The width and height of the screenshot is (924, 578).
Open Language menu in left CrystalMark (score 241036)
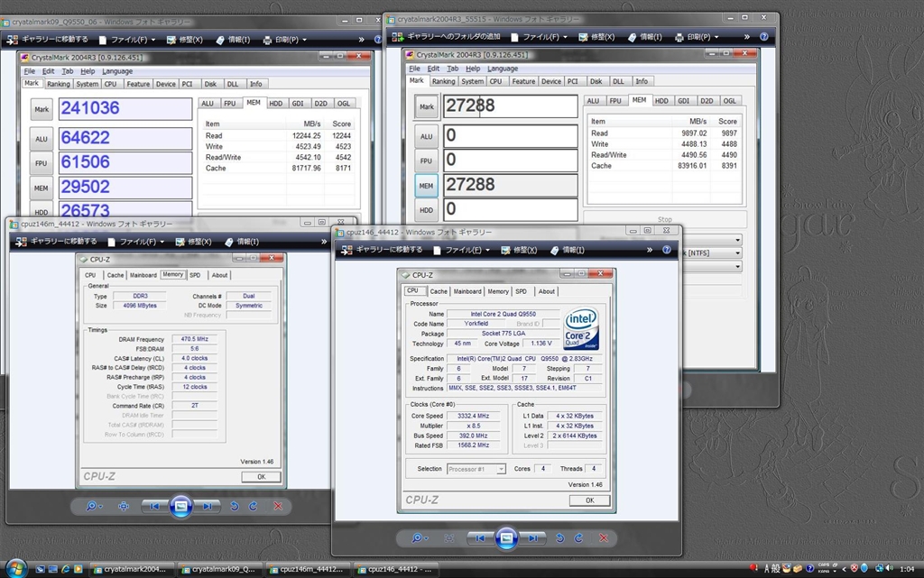[117, 71]
